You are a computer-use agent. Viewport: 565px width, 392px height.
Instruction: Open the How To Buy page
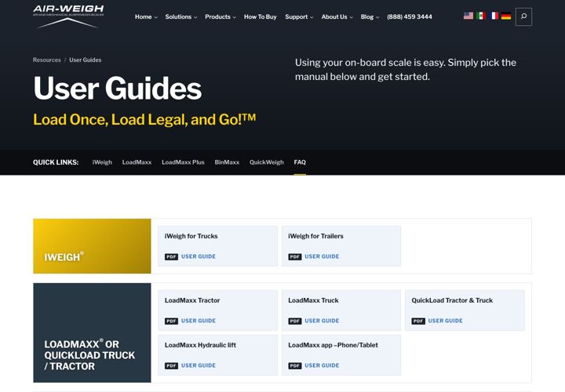point(261,17)
